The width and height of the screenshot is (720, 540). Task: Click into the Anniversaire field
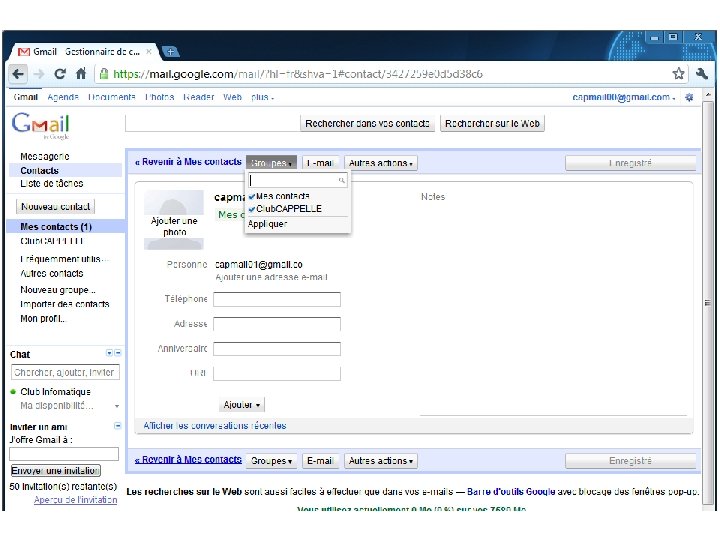pyautogui.click(x=277, y=349)
